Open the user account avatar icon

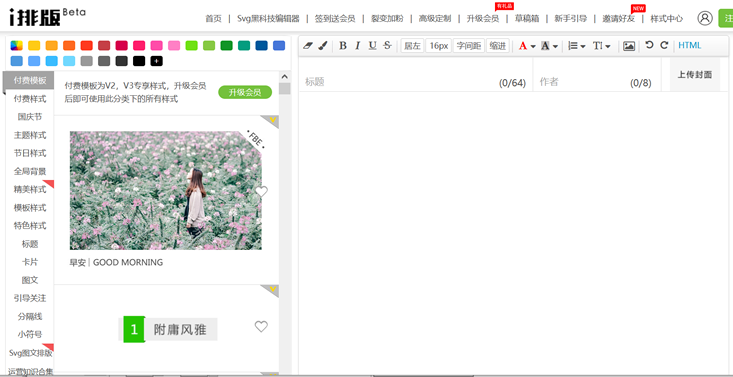[x=704, y=18]
